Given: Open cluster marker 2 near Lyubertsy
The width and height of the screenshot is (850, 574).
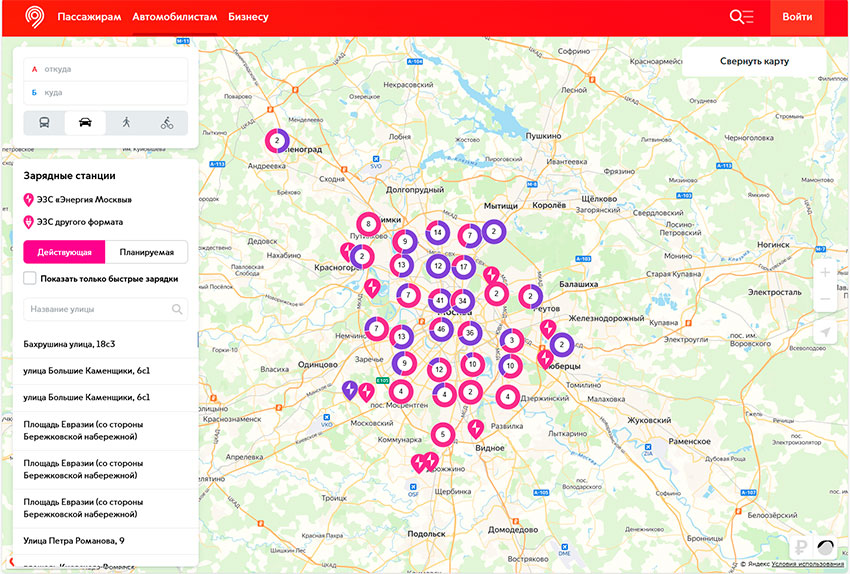Looking at the screenshot, I should 562,344.
